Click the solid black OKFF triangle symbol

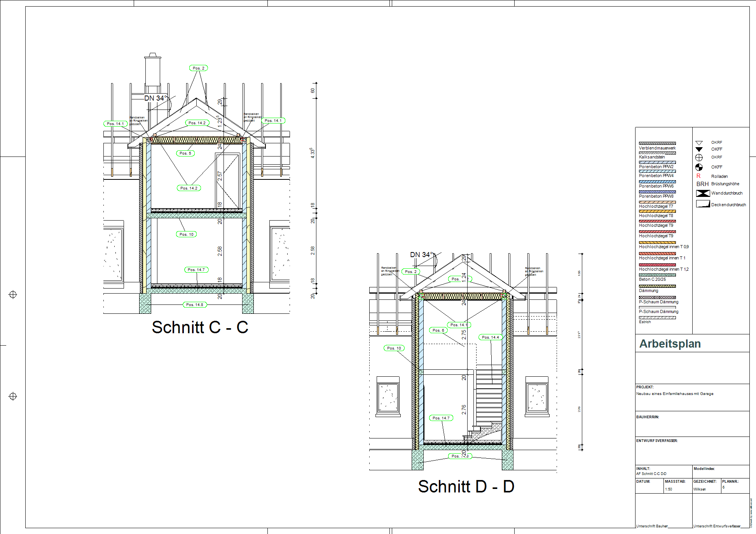pos(699,150)
